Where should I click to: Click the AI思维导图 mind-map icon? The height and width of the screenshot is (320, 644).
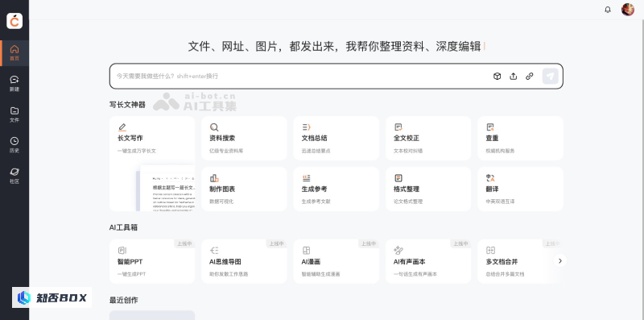pos(214,251)
